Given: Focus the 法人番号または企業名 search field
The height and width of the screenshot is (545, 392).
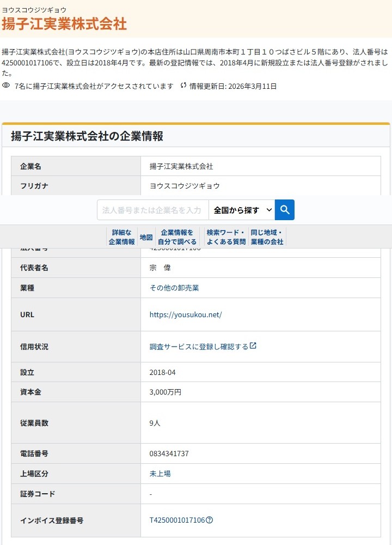Looking at the screenshot, I should [x=153, y=210].
